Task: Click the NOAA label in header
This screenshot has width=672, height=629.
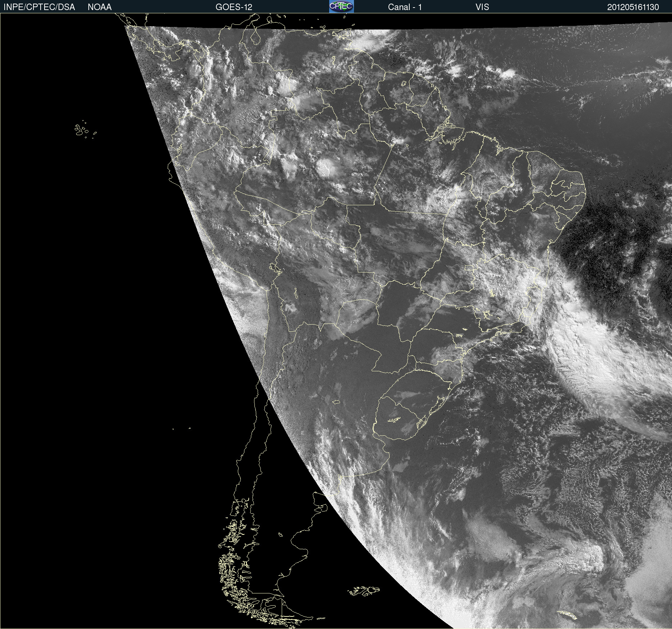Action: (100, 7)
